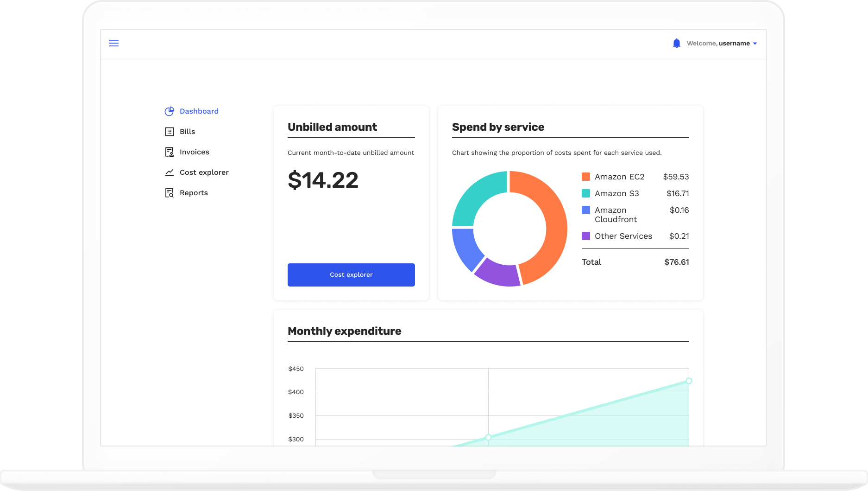Click the blue Cloudfront donut segment
The width and height of the screenshot is (868, 491).
click(467, 249)
